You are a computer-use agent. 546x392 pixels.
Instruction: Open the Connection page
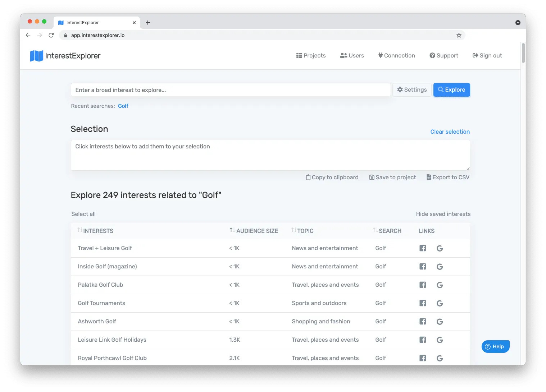click(x=397, y=56)
